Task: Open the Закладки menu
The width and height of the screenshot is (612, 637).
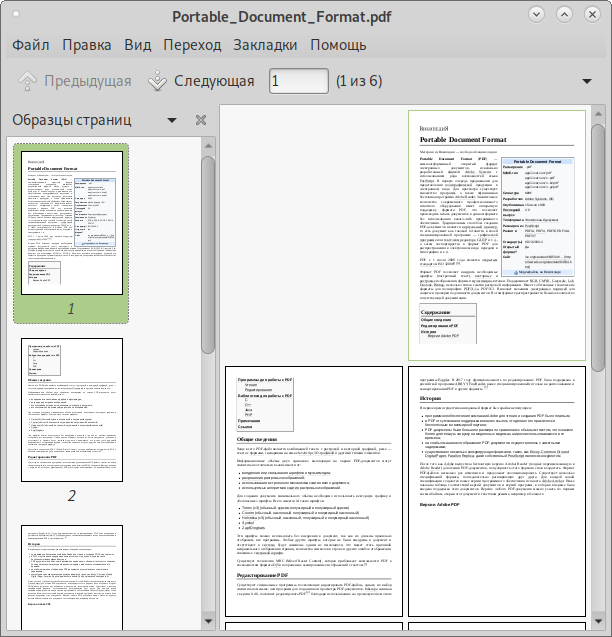Action: 265,45
